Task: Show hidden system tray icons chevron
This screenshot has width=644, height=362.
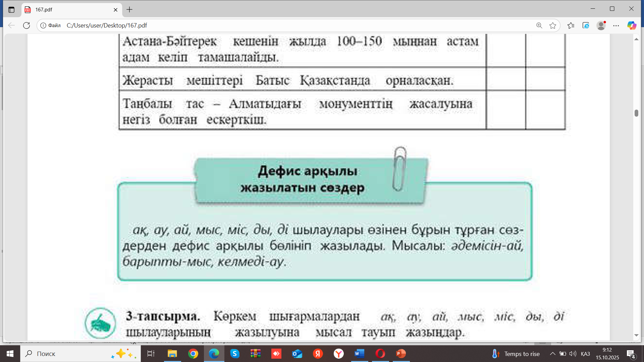Action: pyautogui.click(x=552, y=354)
